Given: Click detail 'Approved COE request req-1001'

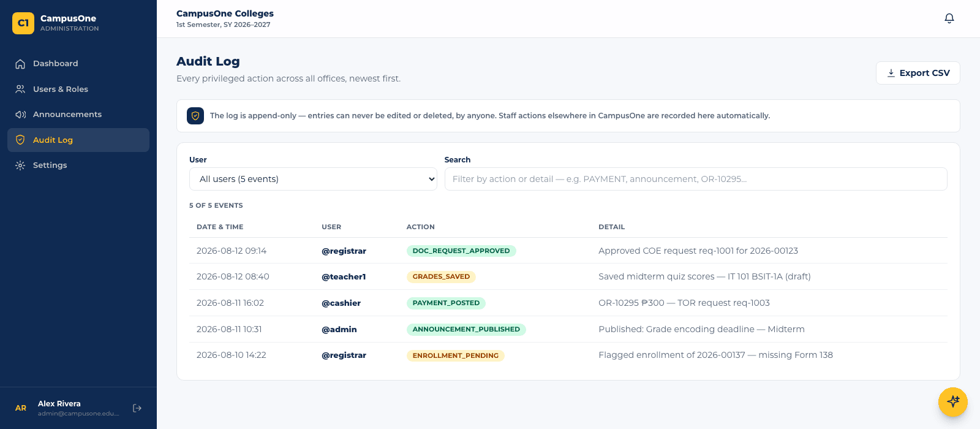Looking at the screenshot, I should coord(698,251).
